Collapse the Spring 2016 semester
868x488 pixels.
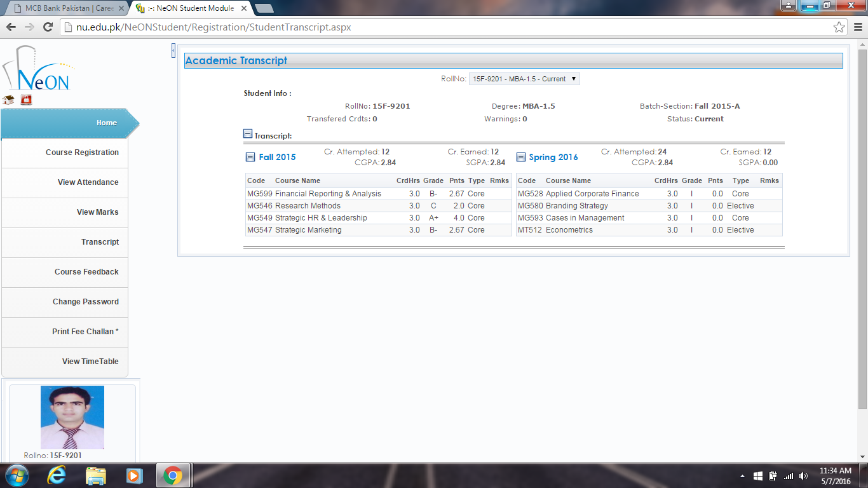click(x=521, y=157)
